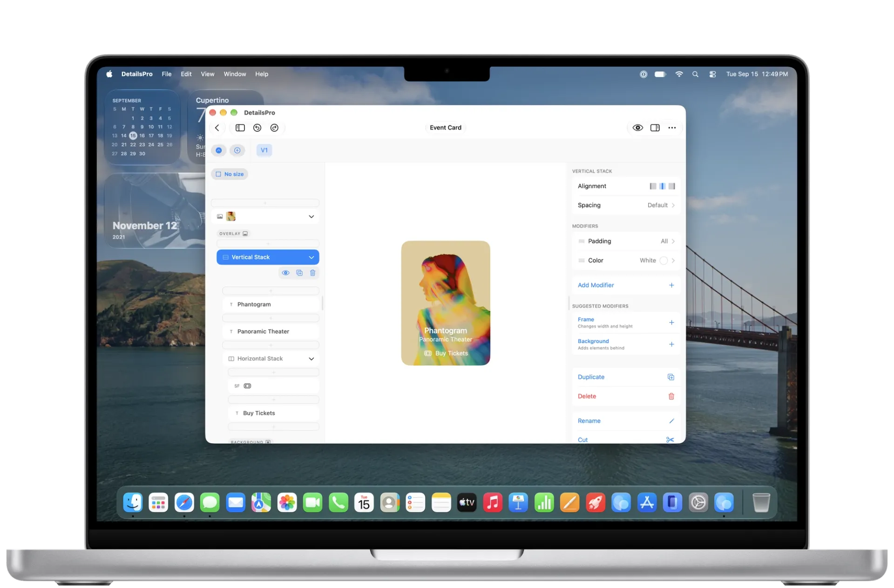Viewport: 894px width, 588px height.
Task: Click the Rename button
Action: pos(626,421)
